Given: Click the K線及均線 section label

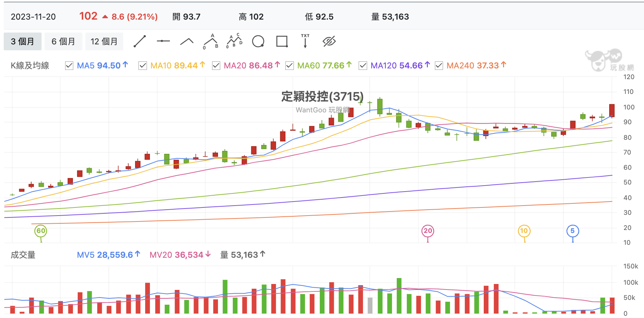Looking at the screenshot, I should pos(30,65).
